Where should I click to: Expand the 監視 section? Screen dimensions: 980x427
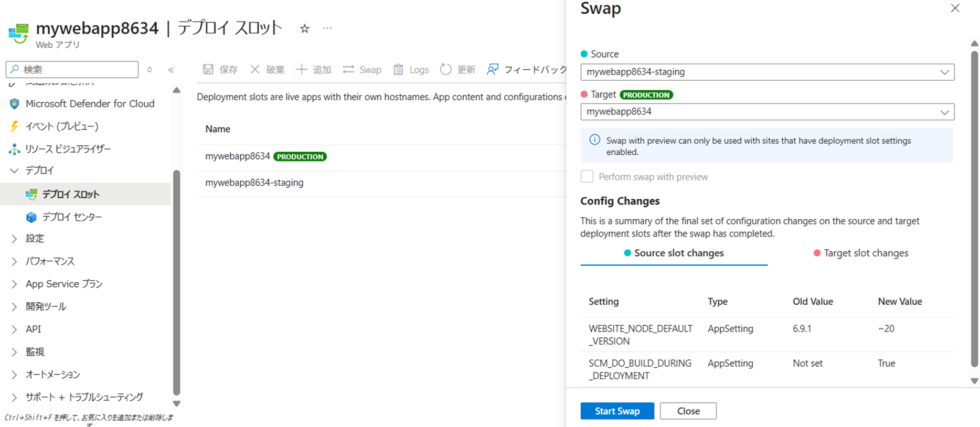(14, 351)
